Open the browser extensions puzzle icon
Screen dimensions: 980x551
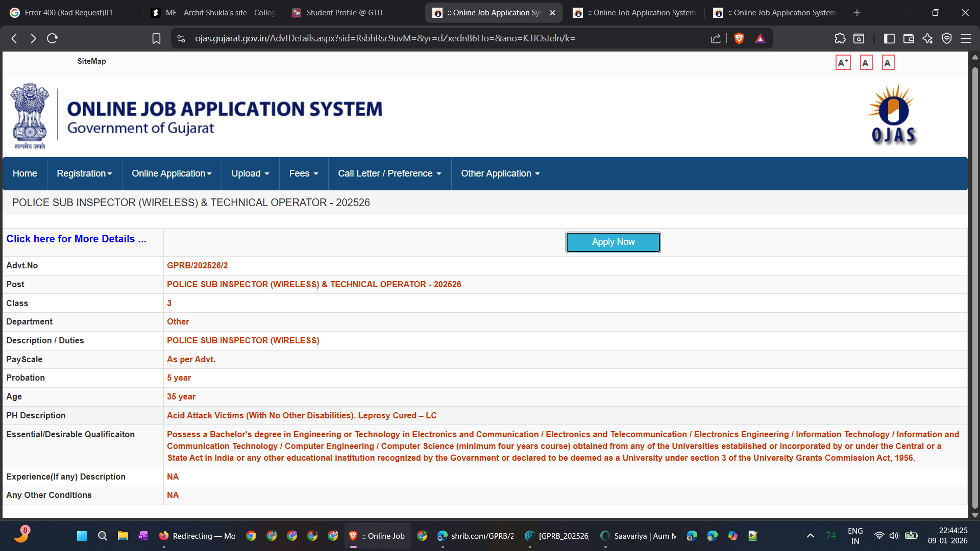tap(840, 38)
